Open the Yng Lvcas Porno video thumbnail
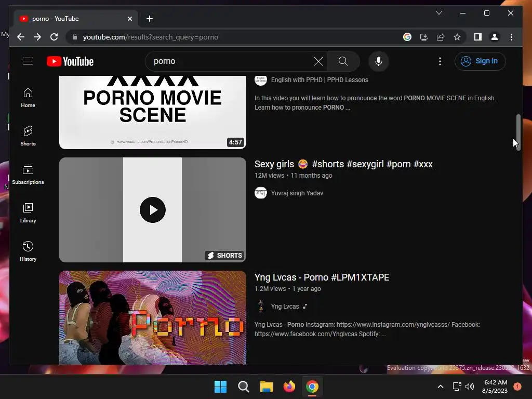The width and height of the screenshot is (532, 399). pyautogui.click(x=153, y=317)
